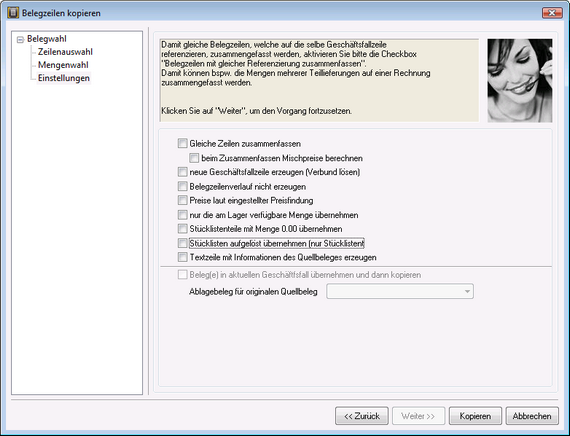
Task: Open the Zeilenauswahl step
Action: coord(65,52)
